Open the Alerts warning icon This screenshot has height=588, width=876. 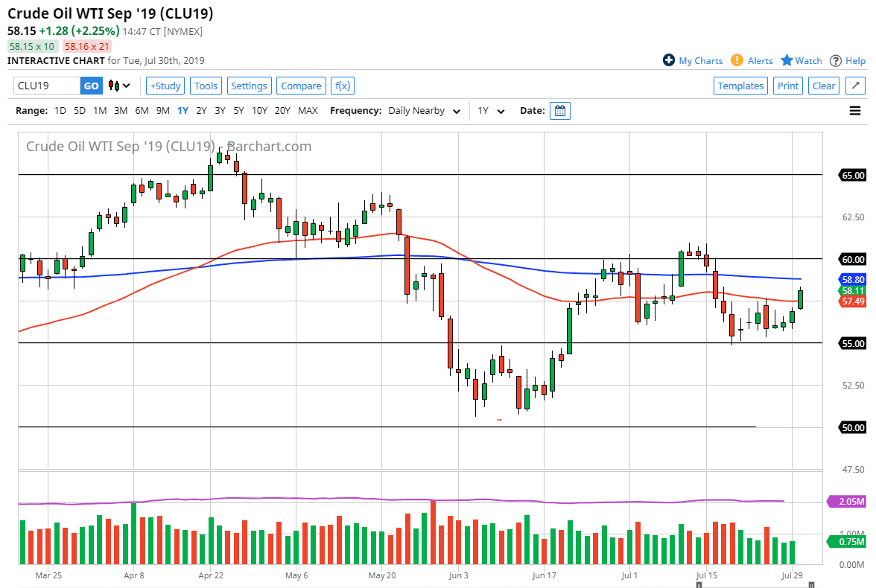[737, 60]
